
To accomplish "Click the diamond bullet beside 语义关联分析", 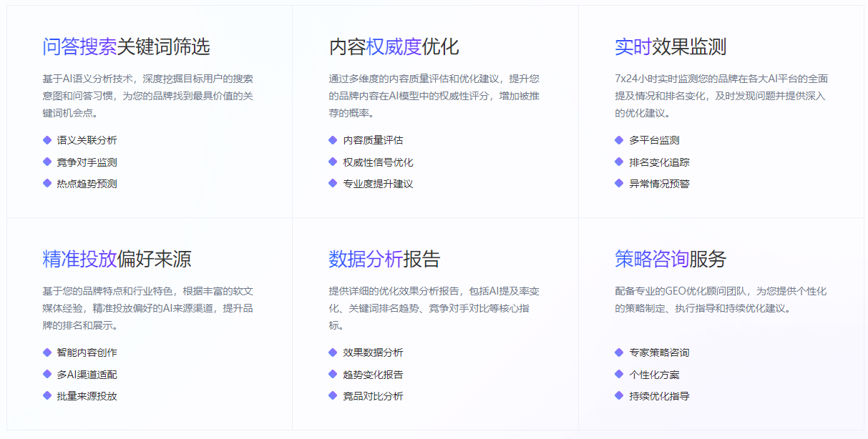I will pyautogui.click(x=47, y=140).
